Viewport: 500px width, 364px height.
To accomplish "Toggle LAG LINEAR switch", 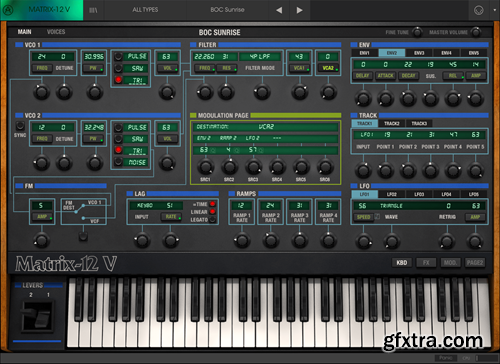I will click(212, 212).
